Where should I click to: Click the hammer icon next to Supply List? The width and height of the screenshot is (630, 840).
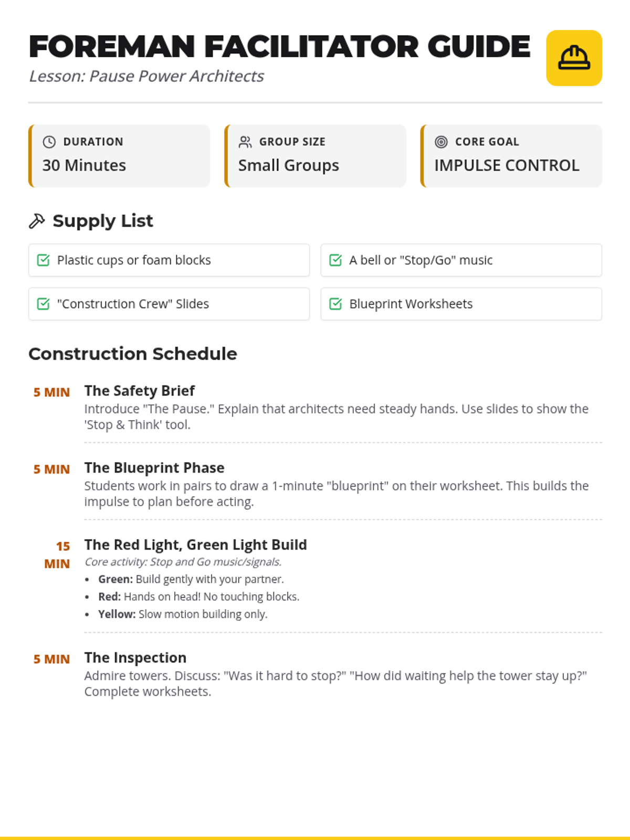(37, 221)
